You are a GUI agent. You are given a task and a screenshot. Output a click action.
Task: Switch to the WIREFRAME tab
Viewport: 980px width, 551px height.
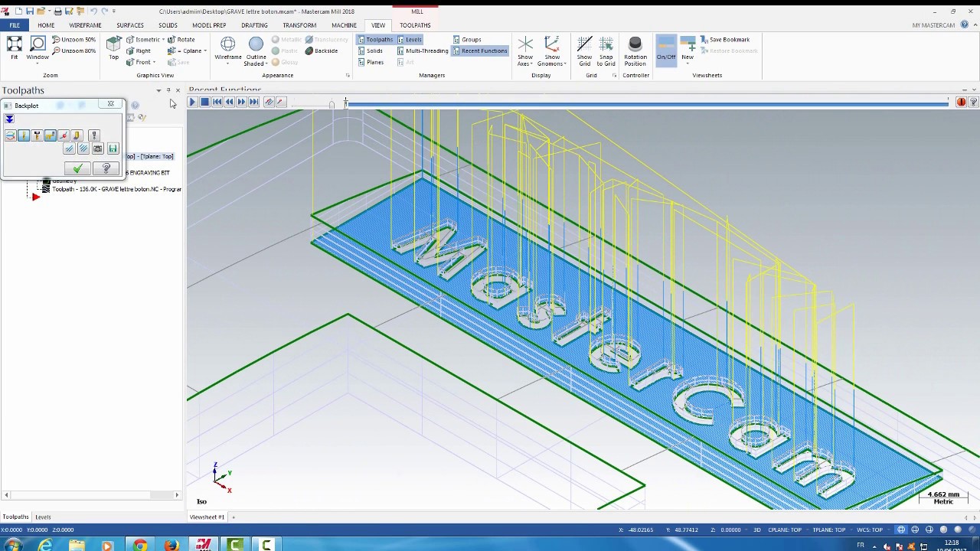click(85, 25)
